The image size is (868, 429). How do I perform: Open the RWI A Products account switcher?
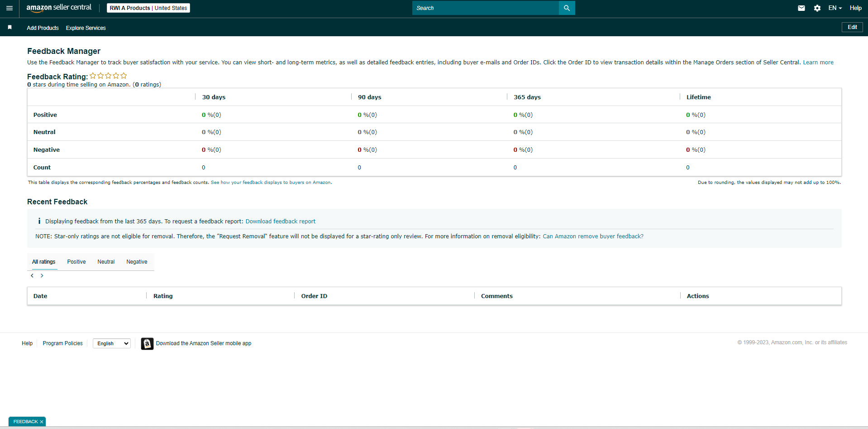(x=148, y=8)
